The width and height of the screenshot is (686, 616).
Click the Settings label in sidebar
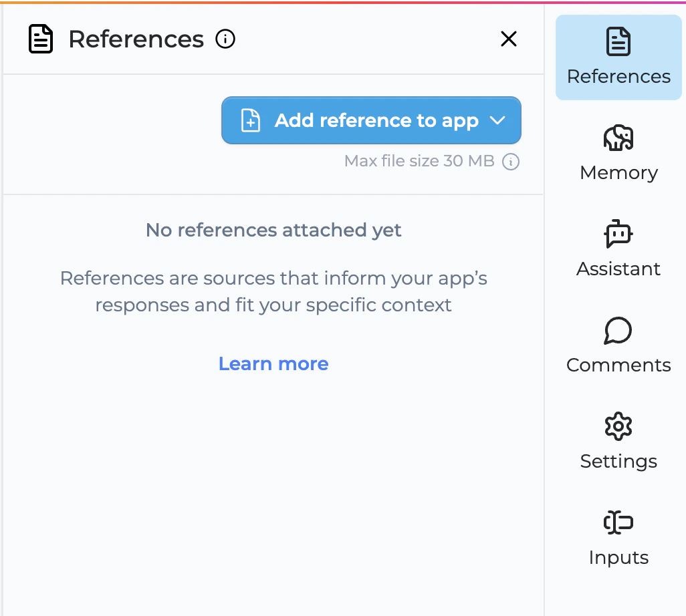pos(617,461)
